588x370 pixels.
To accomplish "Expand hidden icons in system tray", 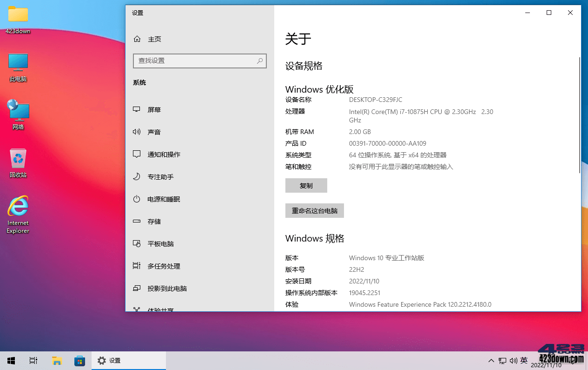I will pyautogui.click(x=491, y=360).
